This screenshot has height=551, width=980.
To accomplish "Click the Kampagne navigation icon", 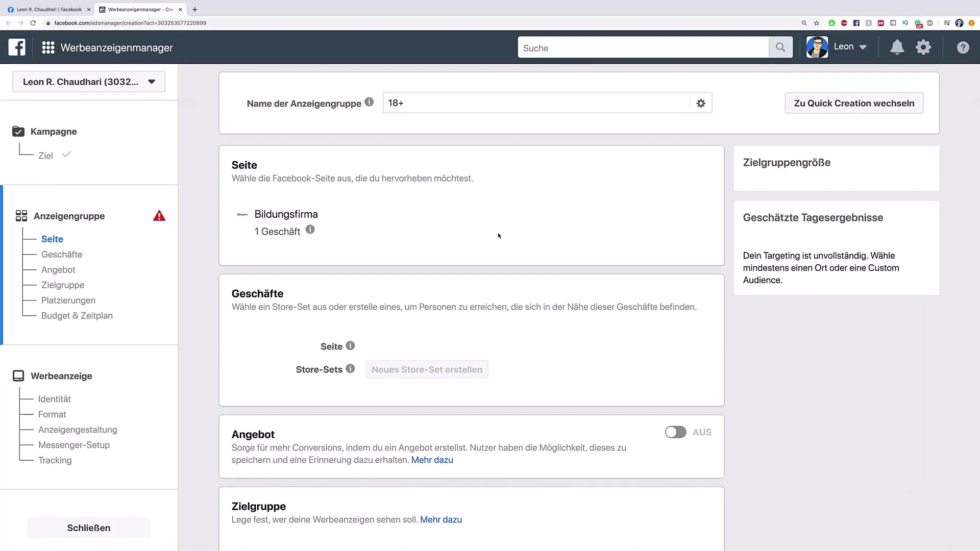I will pyautogui.click(x=18, y=131).
